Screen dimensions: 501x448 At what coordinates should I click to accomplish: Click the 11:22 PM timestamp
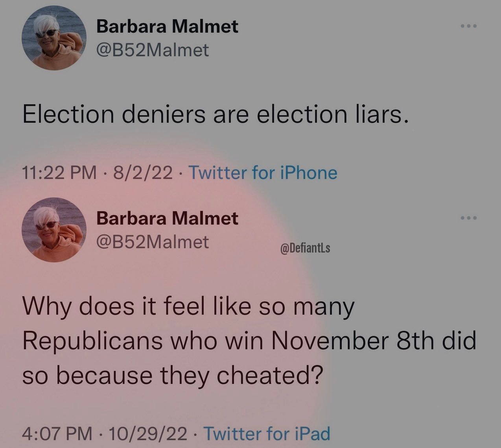coord(59,173)
